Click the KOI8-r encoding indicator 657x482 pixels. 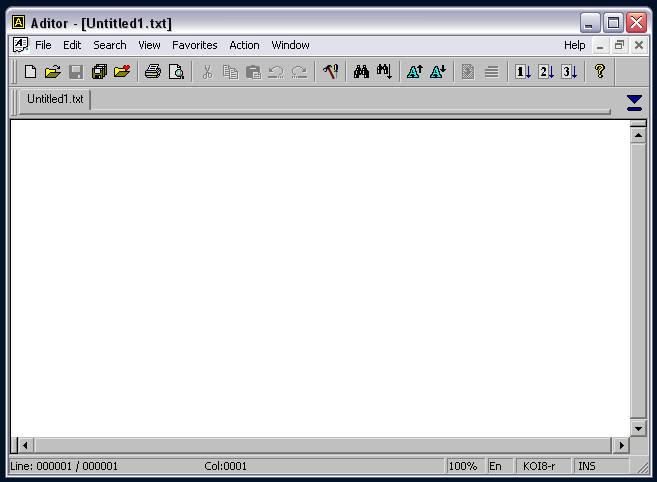coord(542,466)
